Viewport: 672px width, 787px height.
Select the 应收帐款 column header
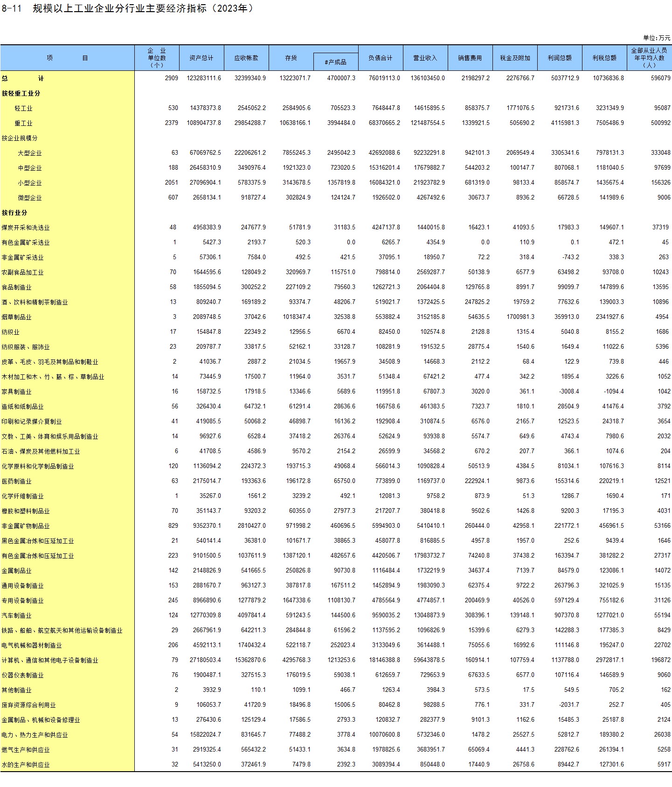[x=246, y=58]
